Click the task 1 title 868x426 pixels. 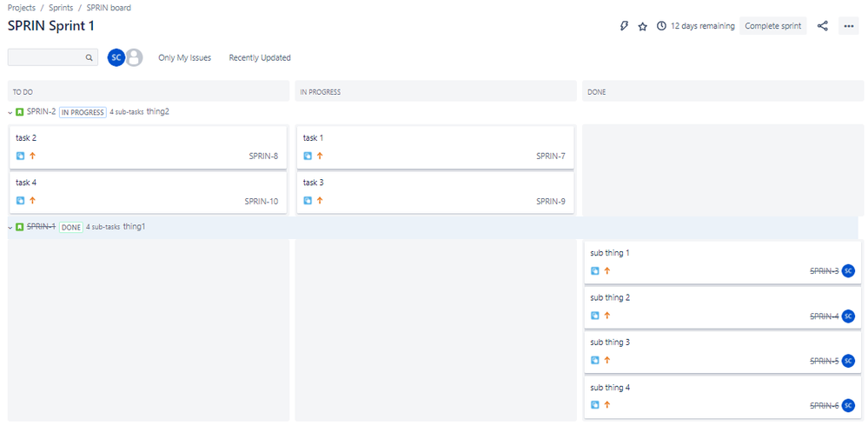313,138
